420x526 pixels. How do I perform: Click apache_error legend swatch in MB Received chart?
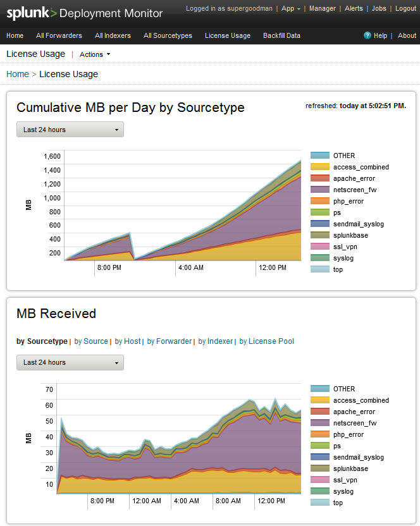(x=320, y=412)
